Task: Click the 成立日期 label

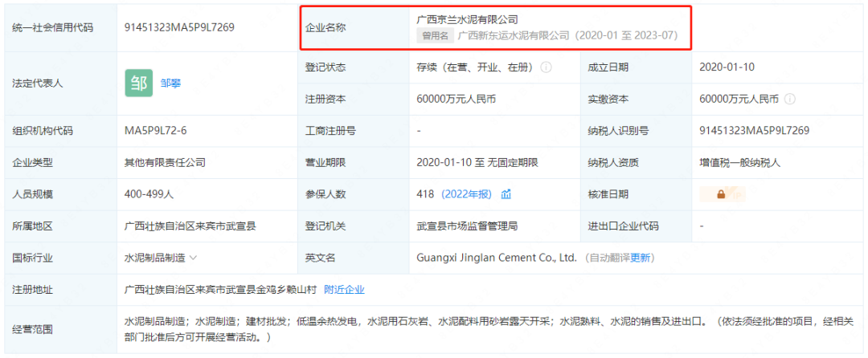Action: point(608,67)
